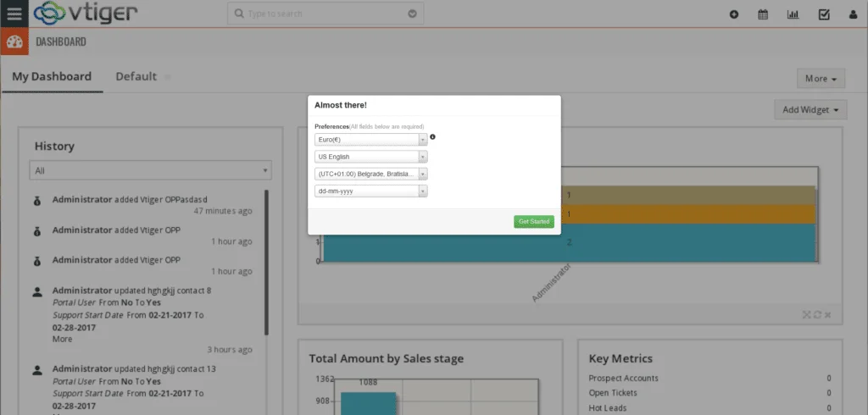The image size is (868, 415).
Task: Click the quick create plus icon
Action: [x=734, y=15]
